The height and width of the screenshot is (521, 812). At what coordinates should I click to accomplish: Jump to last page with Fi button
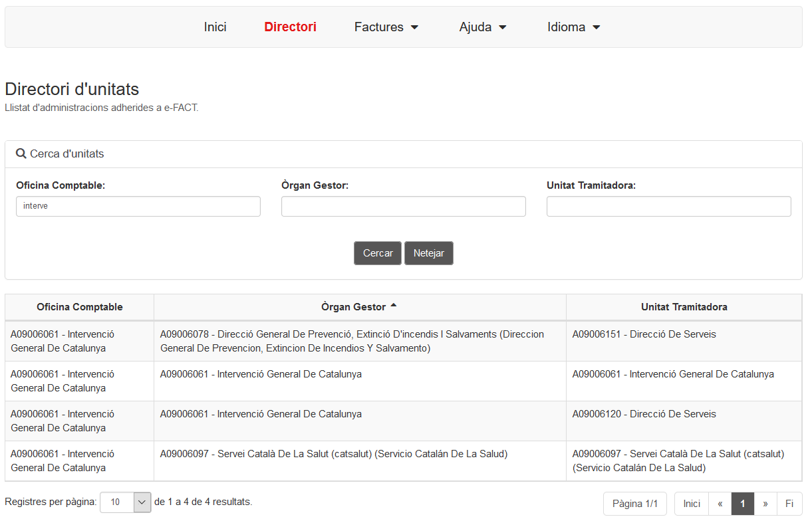point(789,504)
